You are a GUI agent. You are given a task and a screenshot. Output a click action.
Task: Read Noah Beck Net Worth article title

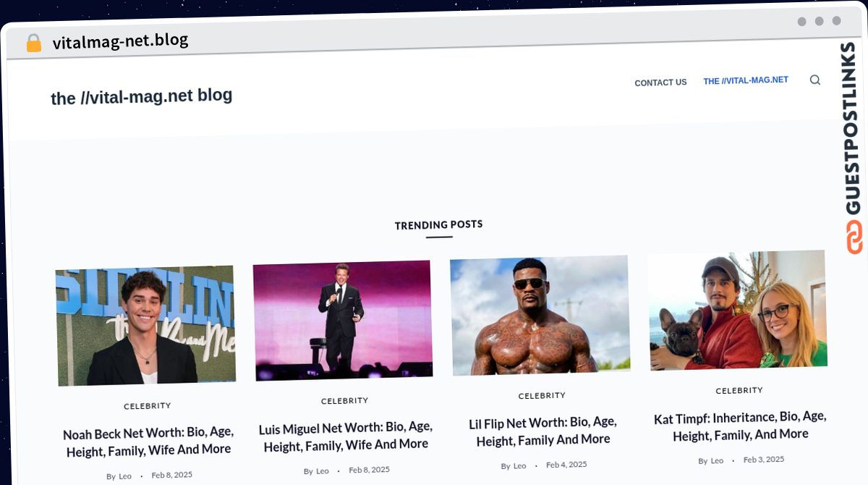tap(148, 441)
